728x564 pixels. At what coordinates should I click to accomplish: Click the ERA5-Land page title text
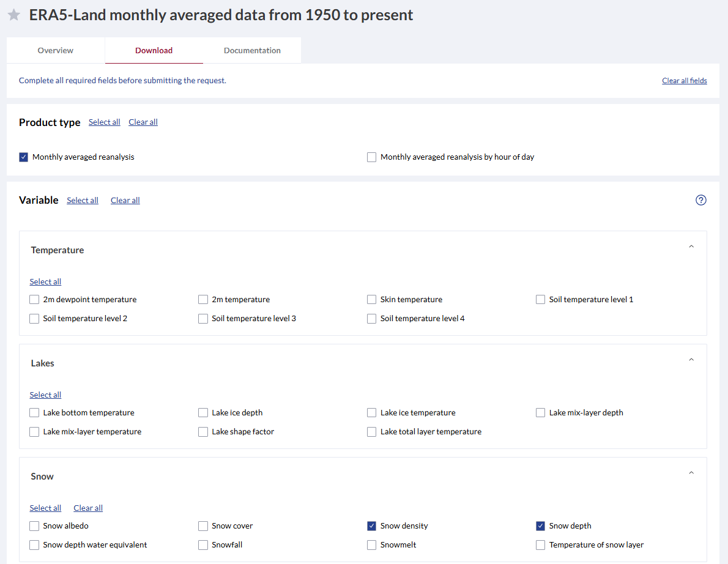coord(221,15)
